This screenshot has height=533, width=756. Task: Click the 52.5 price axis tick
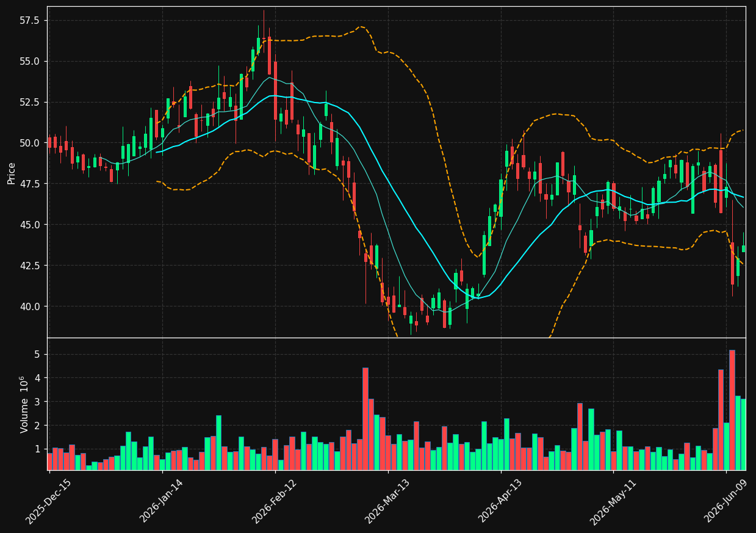tap(30, 102)
